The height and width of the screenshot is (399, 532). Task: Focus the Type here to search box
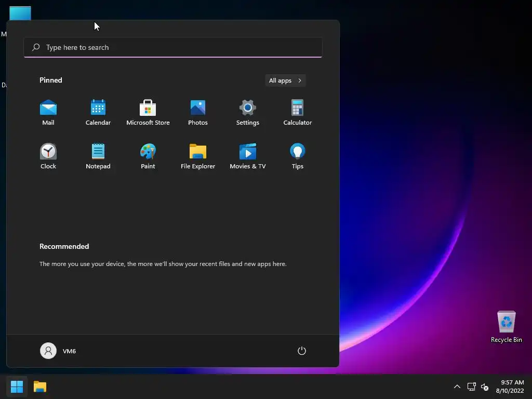pyautogui.click(x=173, y=47)
